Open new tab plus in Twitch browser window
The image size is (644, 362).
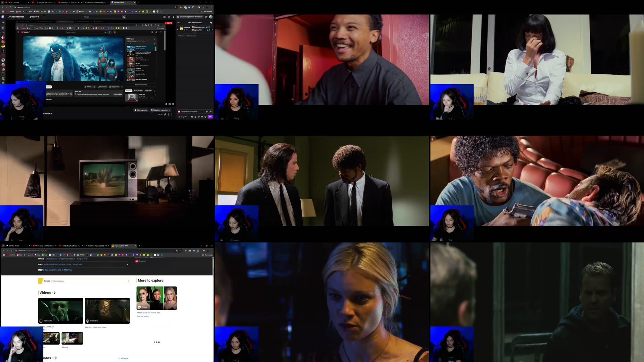point(138,2)
